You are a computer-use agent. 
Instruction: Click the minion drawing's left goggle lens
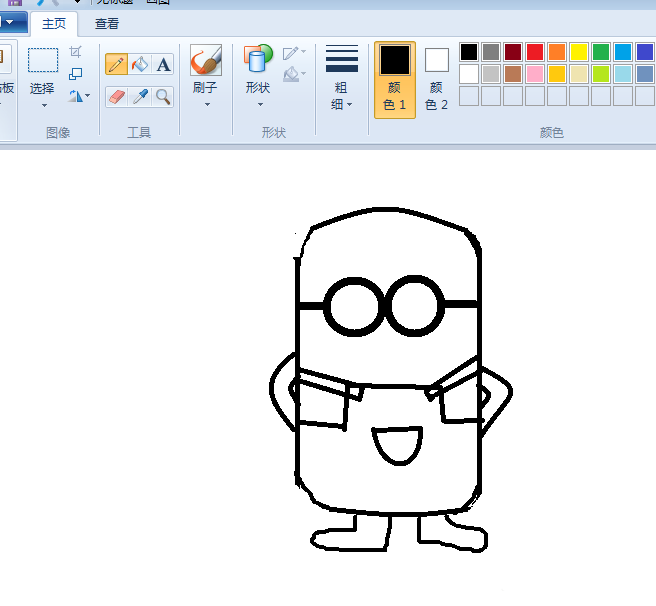(x=354, y=306)
